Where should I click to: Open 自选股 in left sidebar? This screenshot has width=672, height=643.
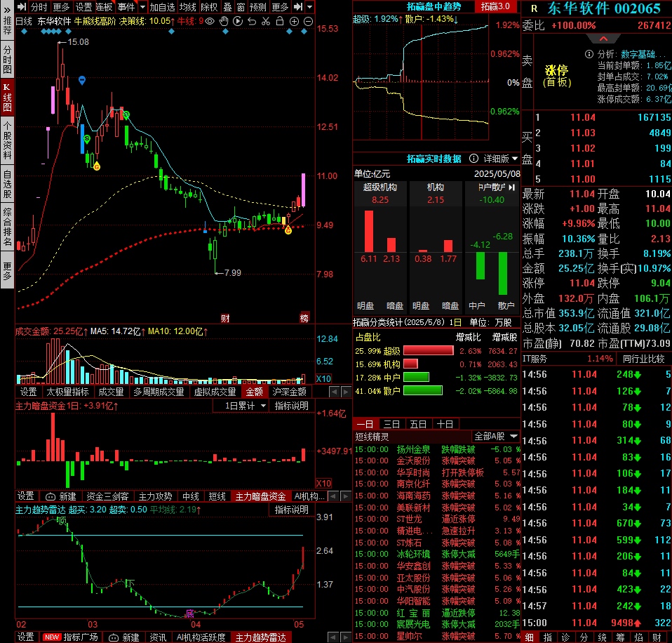click(7, 184)
